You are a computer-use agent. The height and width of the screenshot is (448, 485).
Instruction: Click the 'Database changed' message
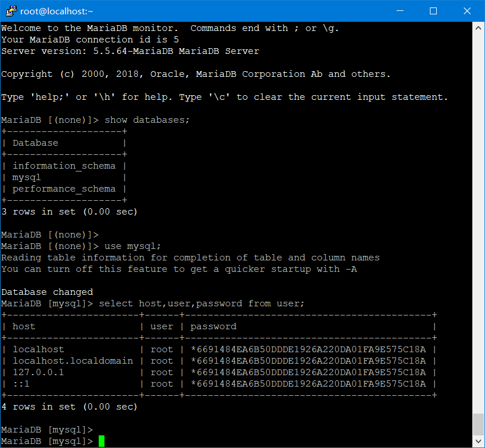[x=47, y=292]
